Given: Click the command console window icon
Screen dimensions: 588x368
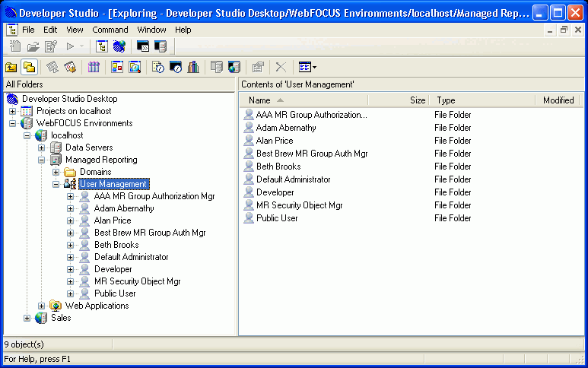Looking at the screenshot, I should pyautogui.click(x=143, y=46).
